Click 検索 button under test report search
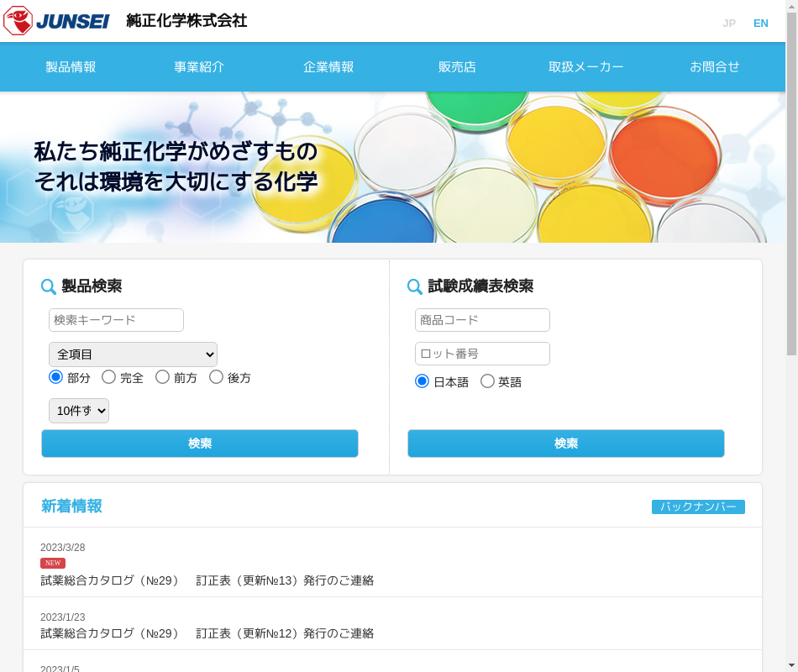 click(566, 444)
